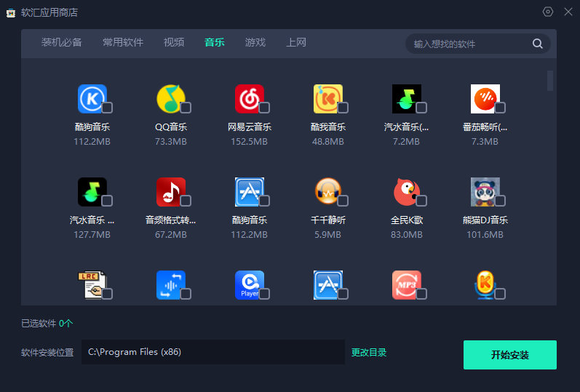Select the 全民K歌 checkbox
Image resolution: width=580 pixels, height=392 pixels.
(421, 201)
